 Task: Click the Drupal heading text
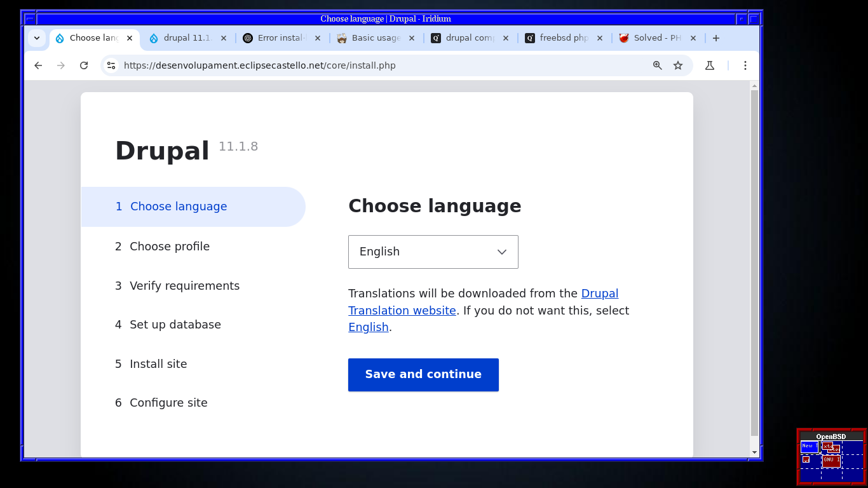162,151
